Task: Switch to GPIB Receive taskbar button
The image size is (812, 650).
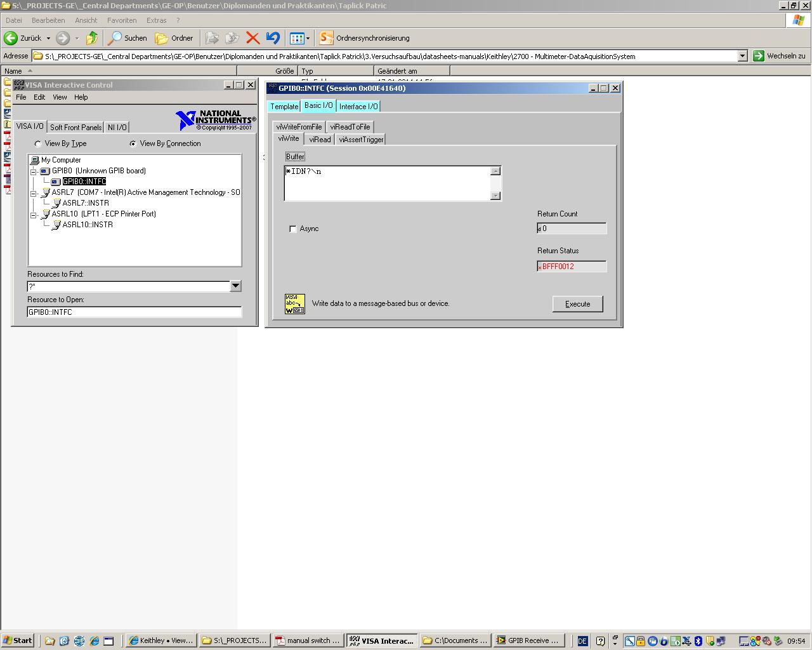Action: coord(528,640)
